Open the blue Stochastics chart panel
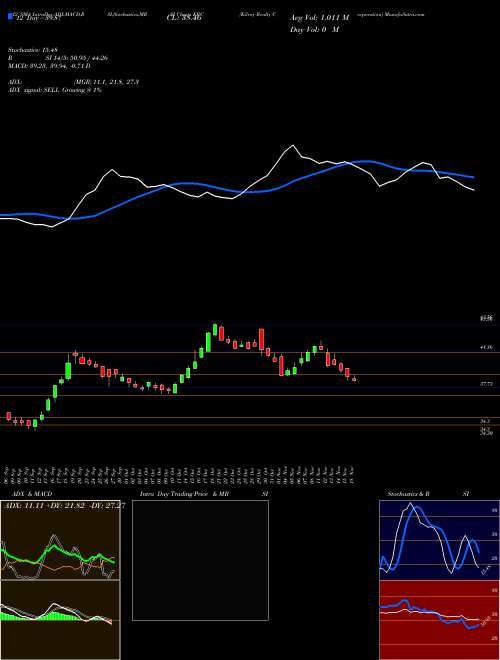Screen dimensions: 500x660 (439, 540)
